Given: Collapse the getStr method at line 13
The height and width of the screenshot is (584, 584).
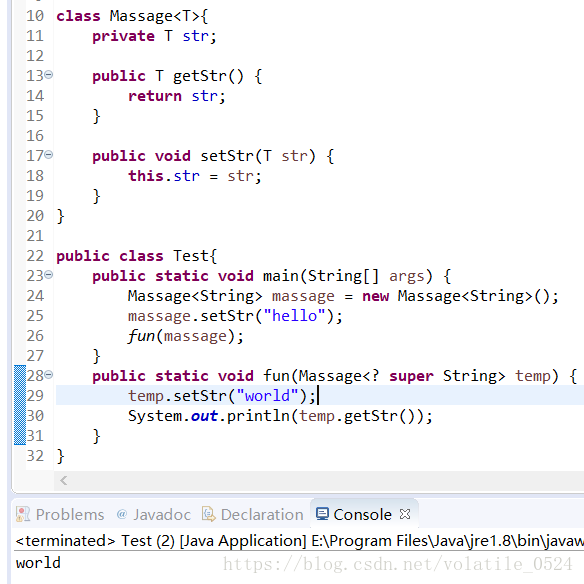Looking at the screenshot, I should click(49, 75).
